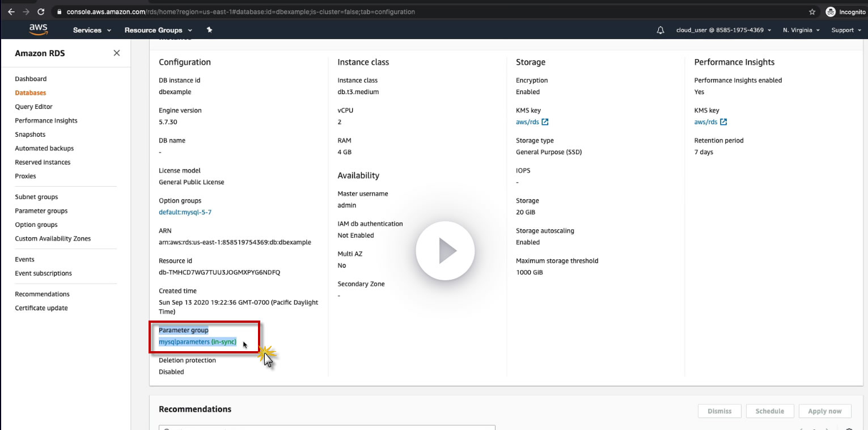The height and width of the screenshot is (430, 868).
Task: Go to the RDS Dashboard
Action: [31, 79]
